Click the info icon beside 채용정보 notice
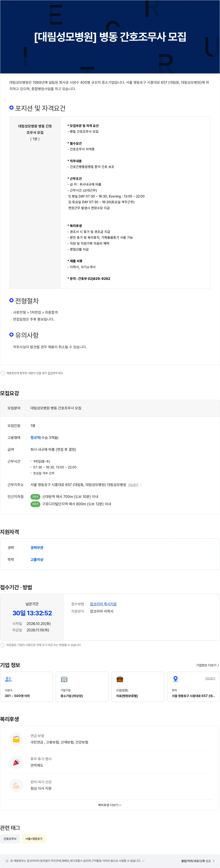Image resolution: width=220 pixels, height=868 pixels. tap(3, 373)
